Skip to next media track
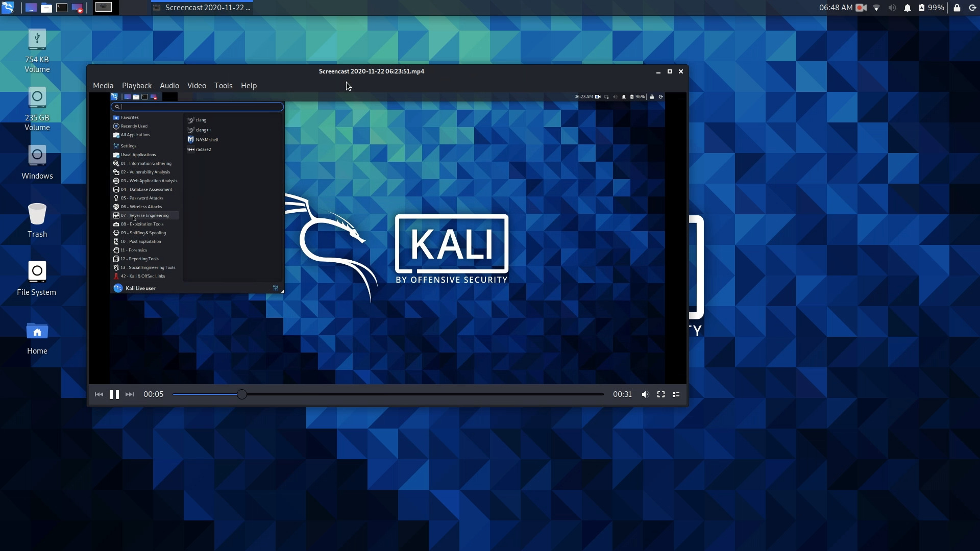 coord(130,394)
